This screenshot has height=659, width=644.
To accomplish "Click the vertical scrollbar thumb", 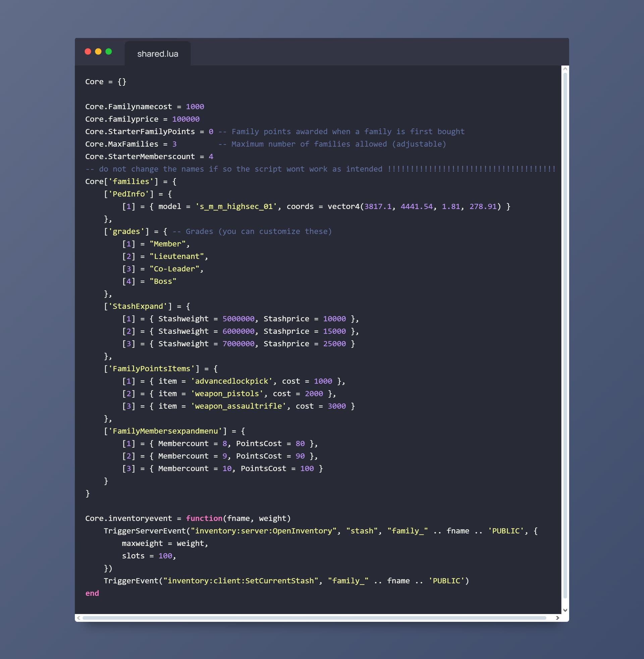I will point(565,335).
